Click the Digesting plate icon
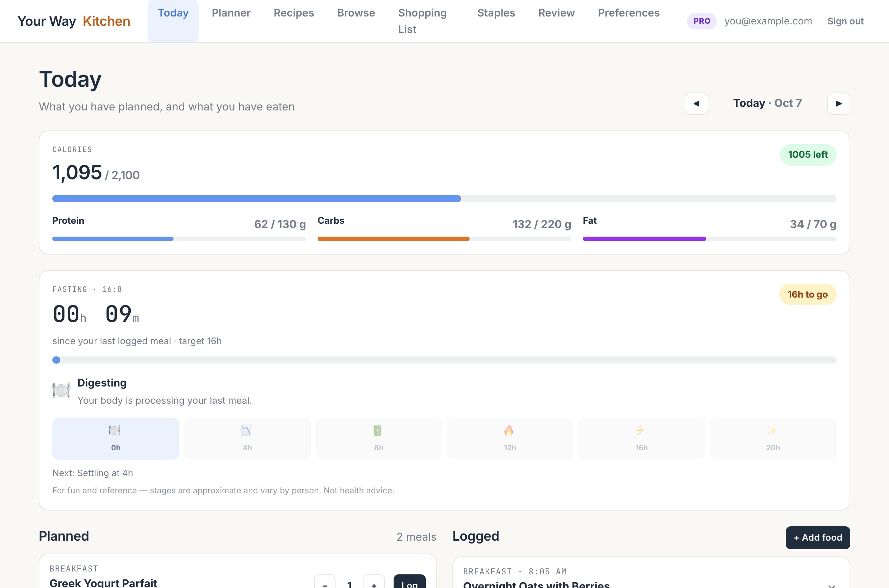Screen dimensions: 889x588 click(x=61, y=390)
